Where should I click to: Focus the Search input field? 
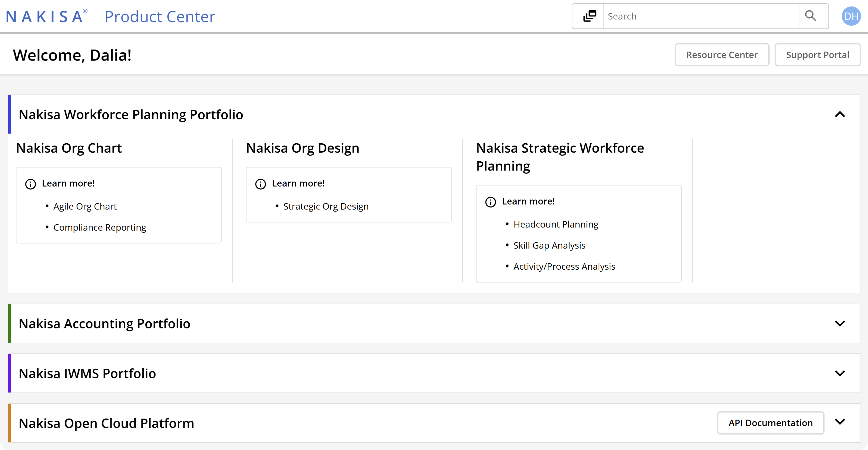[701, 16]
